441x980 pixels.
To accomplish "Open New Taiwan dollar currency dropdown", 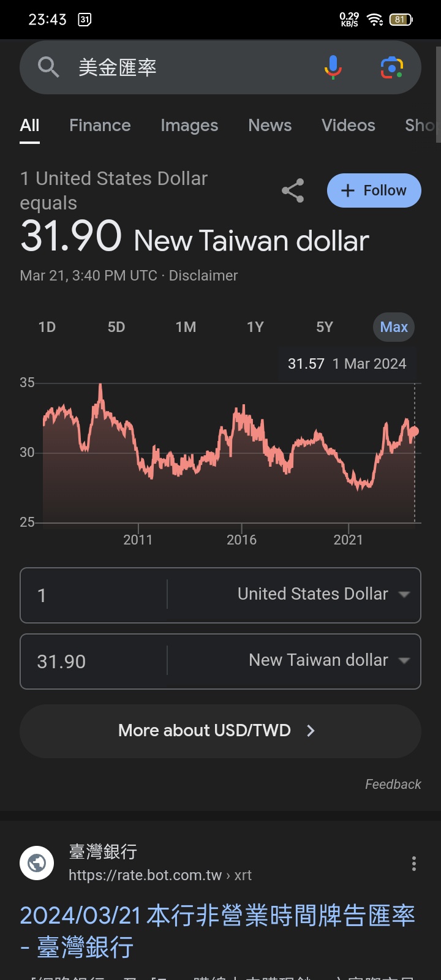I will [x=329, y=661].
